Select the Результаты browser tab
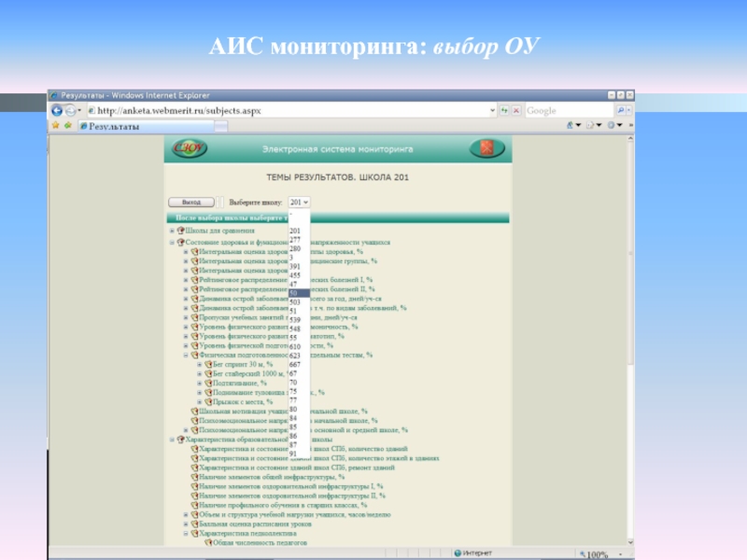The width and height of the screenshot is (747, 560). tap(146, 126)
